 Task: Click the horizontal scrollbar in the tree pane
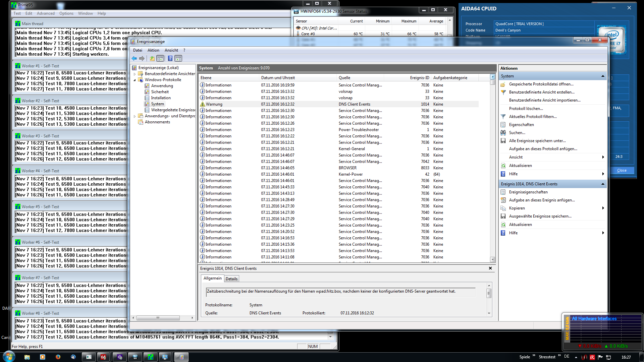tap(158, 318)
